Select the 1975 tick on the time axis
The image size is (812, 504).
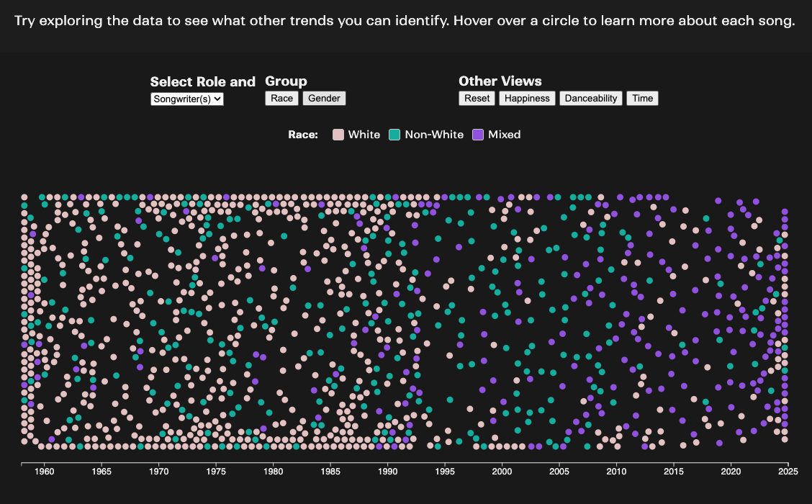click(x=216, y=472)
